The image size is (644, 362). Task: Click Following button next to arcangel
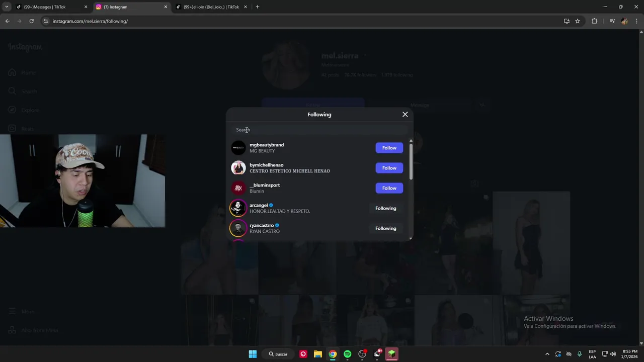(x=386, y=208)
